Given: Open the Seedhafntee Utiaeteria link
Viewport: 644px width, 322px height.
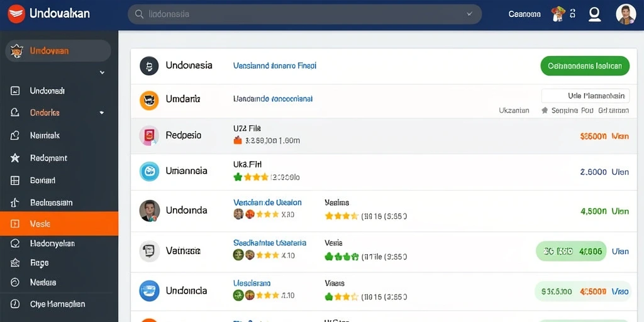Looking at the screenshot, I should coord(270,243).
